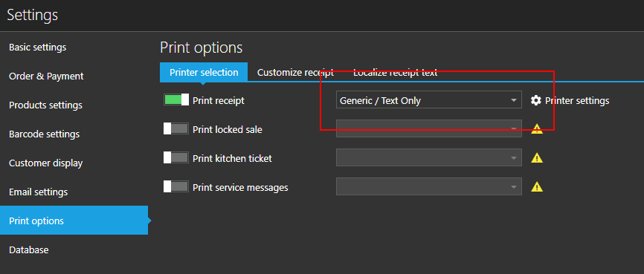644x274 pixels.
Task: Disable the Print receipt toggle
Action: 176,100
